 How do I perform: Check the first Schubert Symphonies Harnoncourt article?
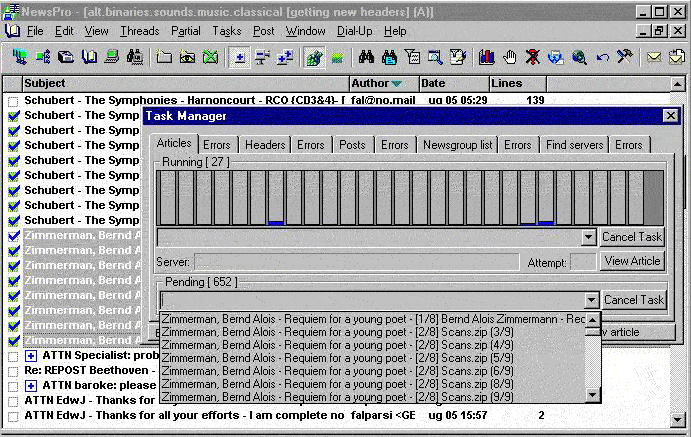point(13,101)
